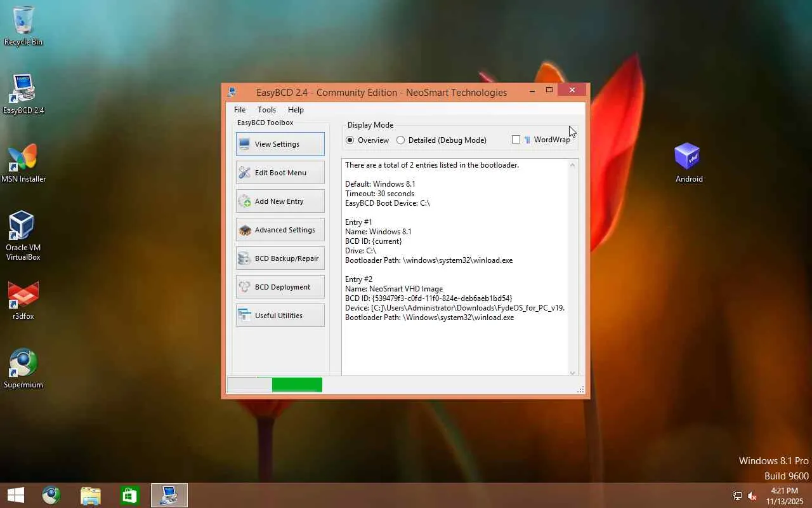Click the Device line with the FydeOS path
This screenshot has width=812, height=508.
(455, 308)
